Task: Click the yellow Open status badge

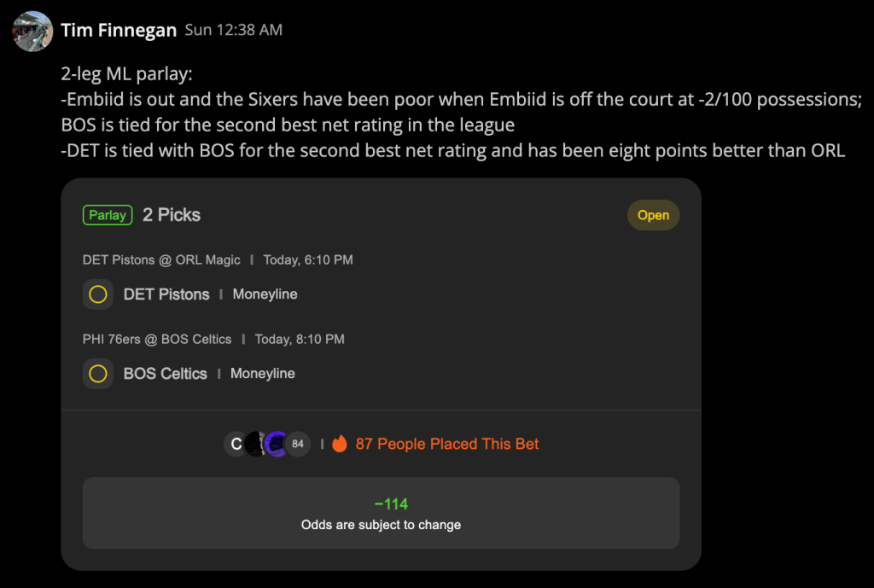Action: pyautogui.click(x=653, y=215)
